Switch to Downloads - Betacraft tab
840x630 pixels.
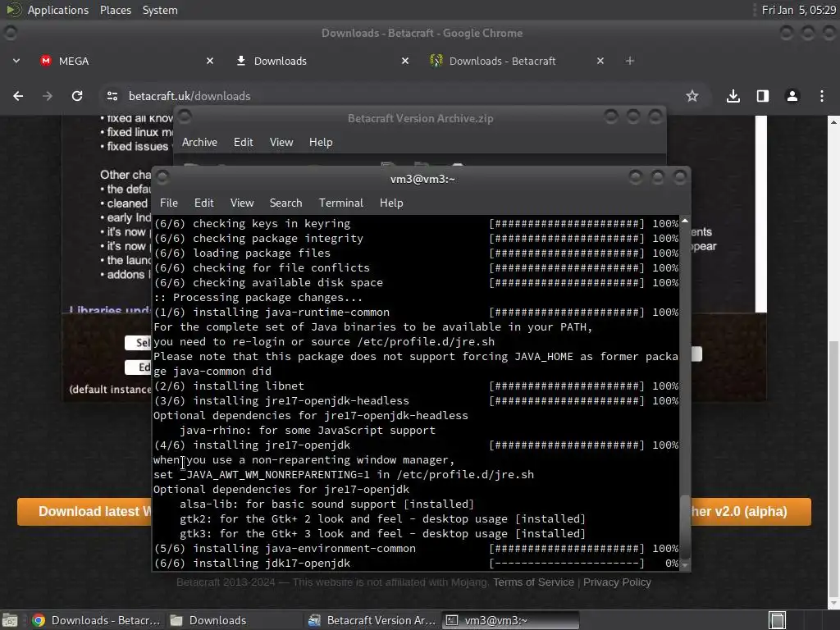518,61
